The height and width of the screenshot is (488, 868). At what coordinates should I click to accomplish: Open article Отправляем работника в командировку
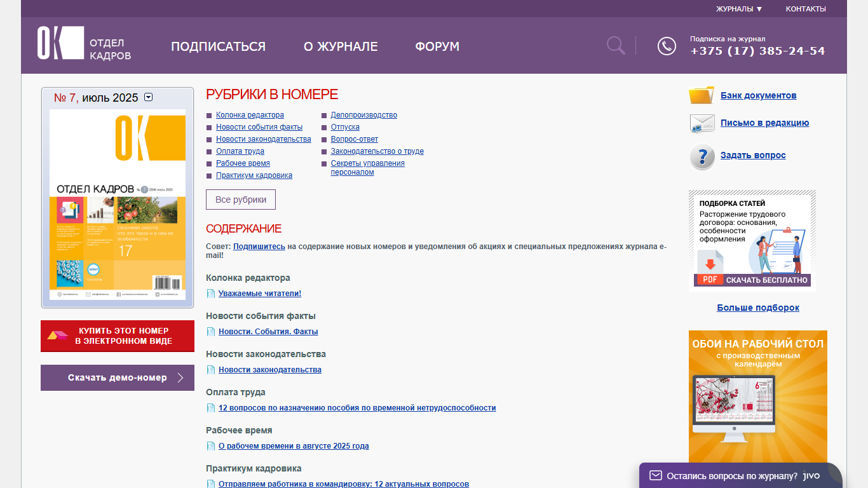pyautogui.click(x=344, y=484)
